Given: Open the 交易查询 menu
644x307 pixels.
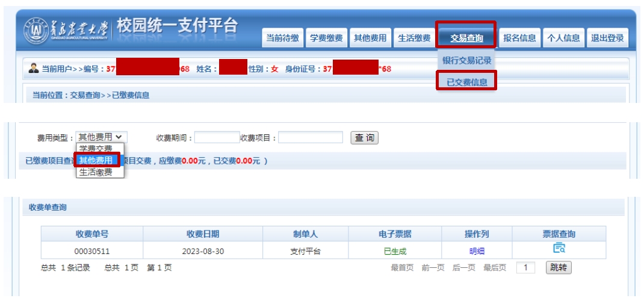Looking at the screenshot, I should pyautogui.click(x=466, y=38).
